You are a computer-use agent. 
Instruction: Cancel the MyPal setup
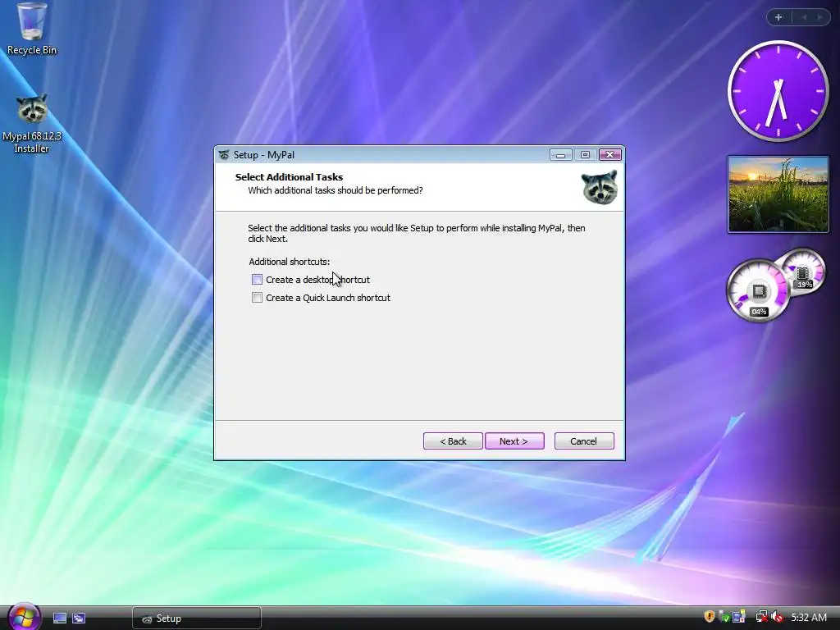[584, 441]
